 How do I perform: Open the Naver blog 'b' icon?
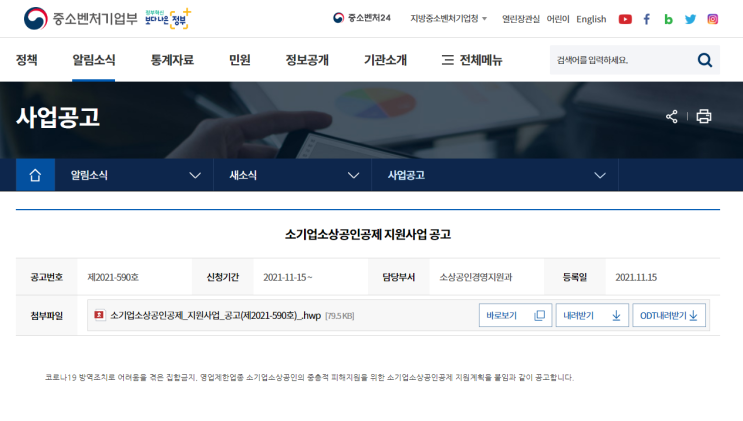coord(668,19)
